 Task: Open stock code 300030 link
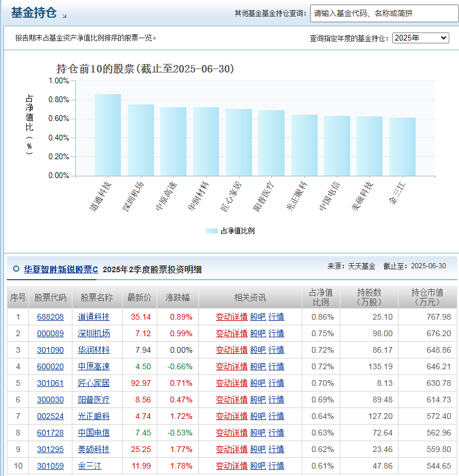pos(50,400)
